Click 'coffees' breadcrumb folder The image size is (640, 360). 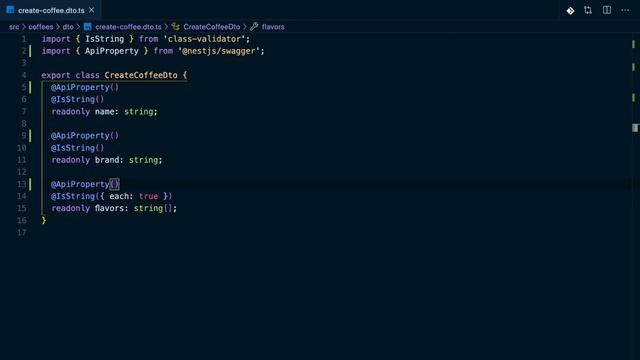40,27
